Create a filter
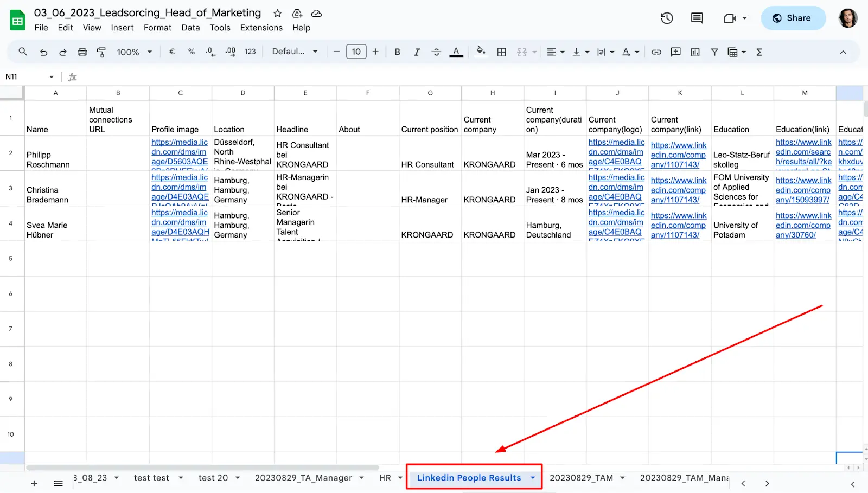 [714, 52]
